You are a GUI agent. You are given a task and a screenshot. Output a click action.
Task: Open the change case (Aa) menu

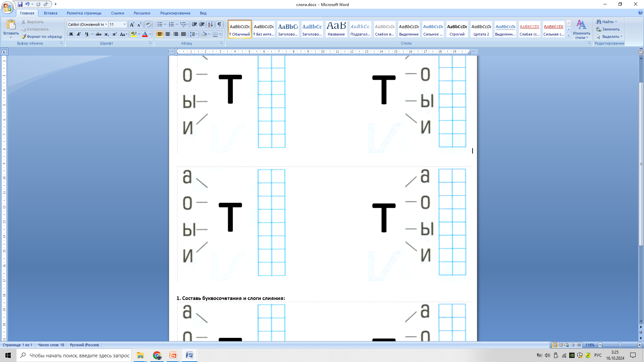coord(123,34)
